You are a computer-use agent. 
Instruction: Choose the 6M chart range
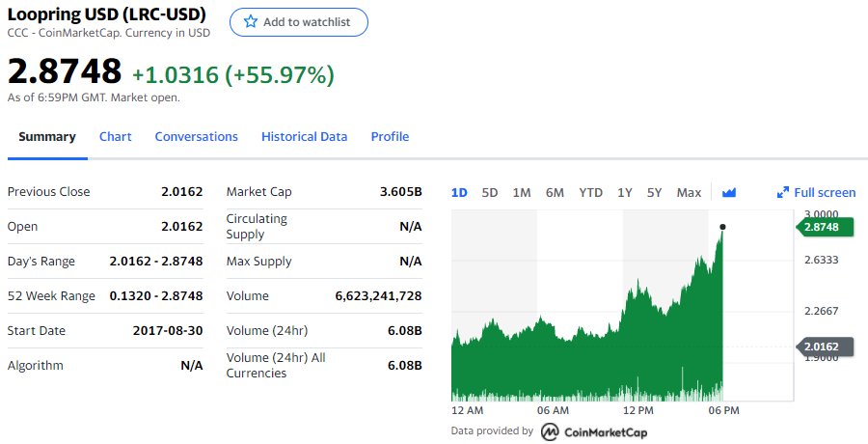[555, 192]
